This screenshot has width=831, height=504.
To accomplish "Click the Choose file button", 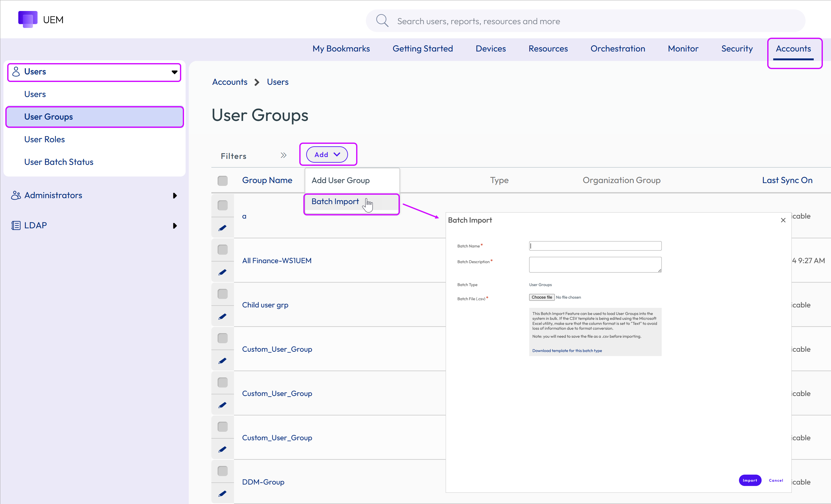I will [542, 297].
